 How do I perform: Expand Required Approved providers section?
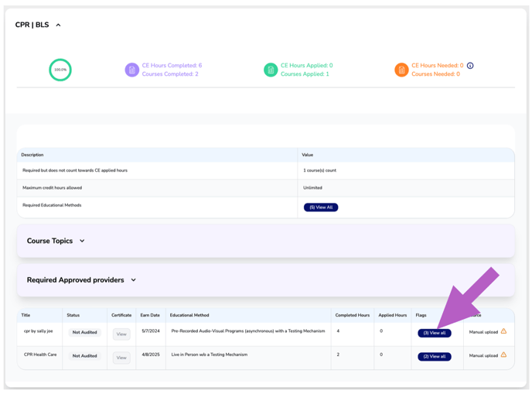[x=133, y=280]
